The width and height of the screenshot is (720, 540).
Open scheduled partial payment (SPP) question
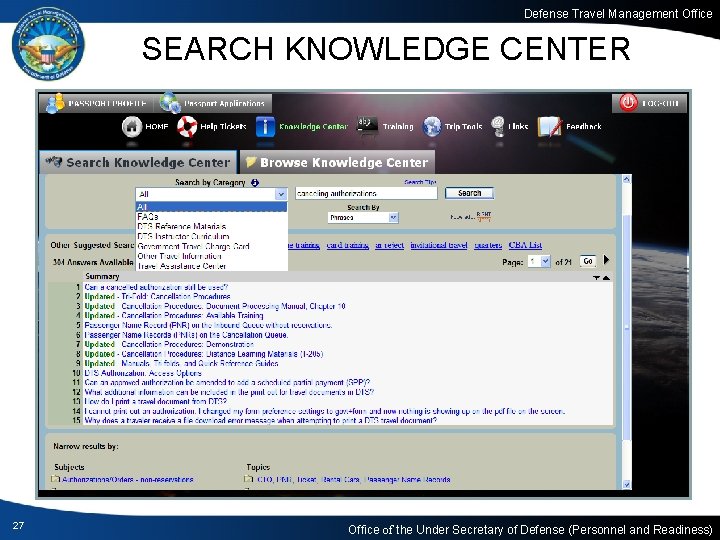227,382
